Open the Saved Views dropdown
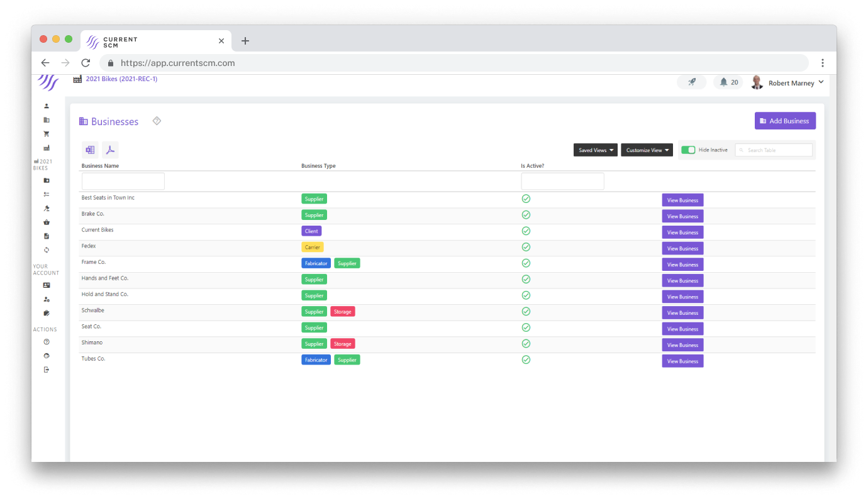868x499 pixels. pos(594,150)
